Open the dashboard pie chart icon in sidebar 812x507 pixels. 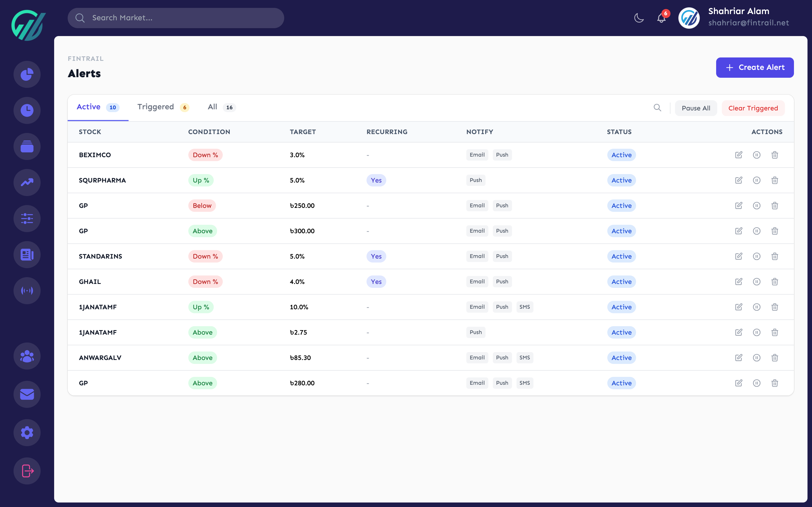click(27, 74)
